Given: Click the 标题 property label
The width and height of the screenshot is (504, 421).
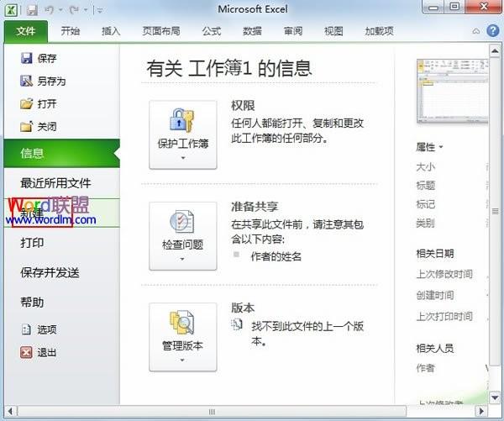Looking at the screenshot, I should pyautogui.click(x=425, y=186).
